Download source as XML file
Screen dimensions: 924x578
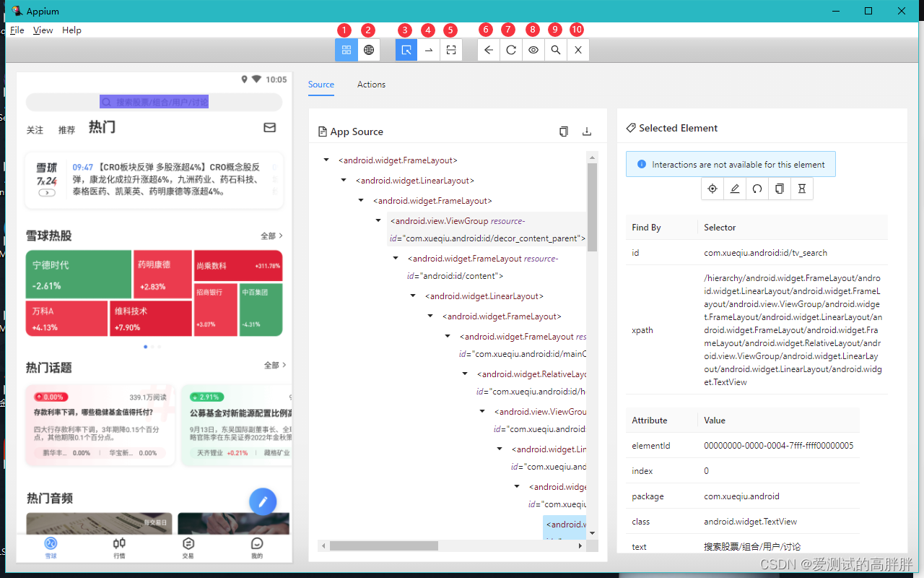[x=587, y=131]
